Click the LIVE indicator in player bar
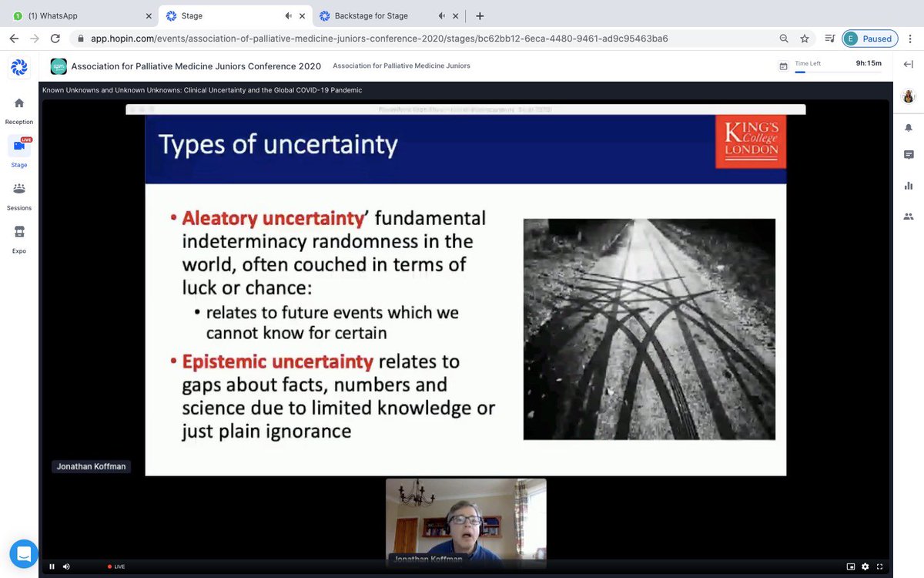 [x=116, y=566]
